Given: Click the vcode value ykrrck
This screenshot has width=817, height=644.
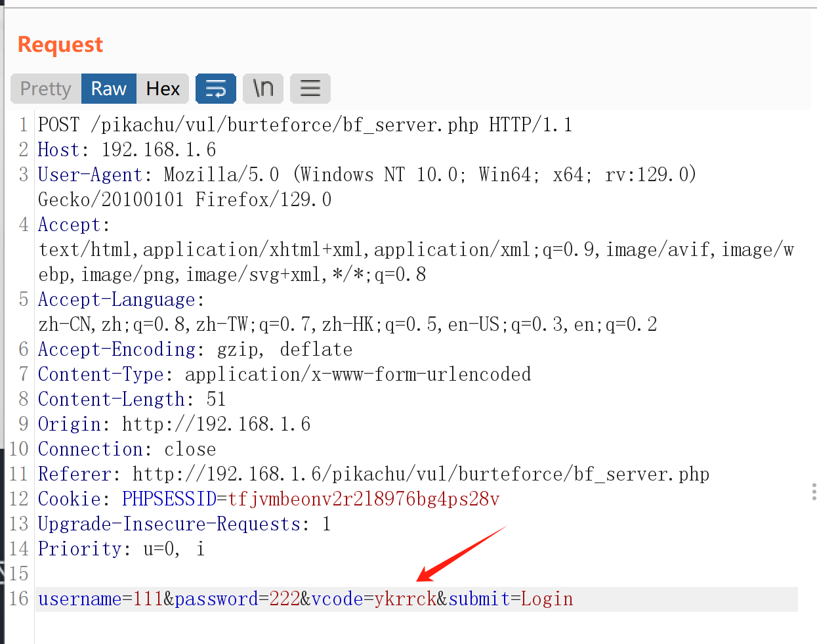Looking at the screenshot, I should point(405,599).
